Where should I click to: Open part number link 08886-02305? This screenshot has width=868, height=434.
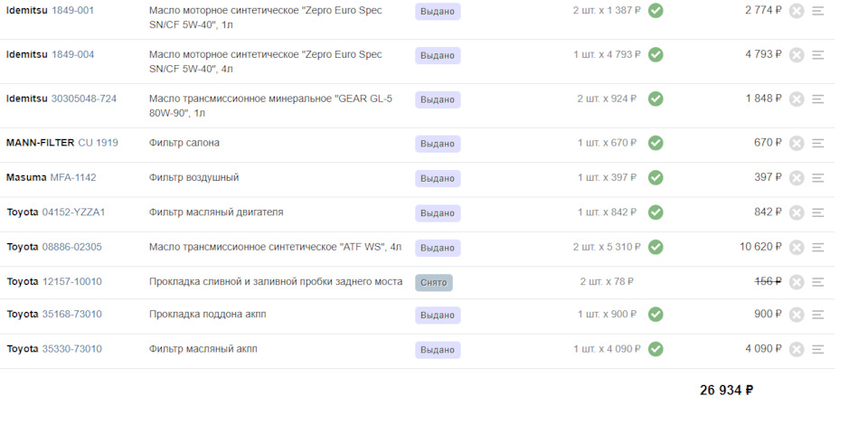[72, 247]
